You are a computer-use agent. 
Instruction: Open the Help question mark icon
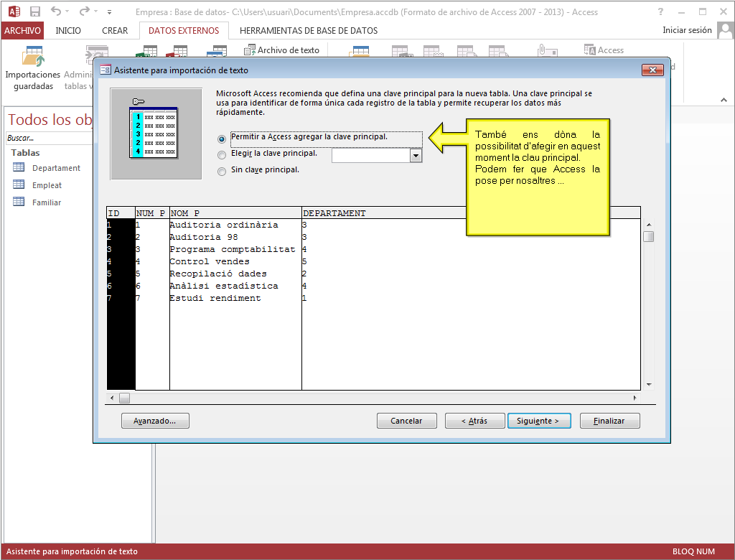click(660, 11)
